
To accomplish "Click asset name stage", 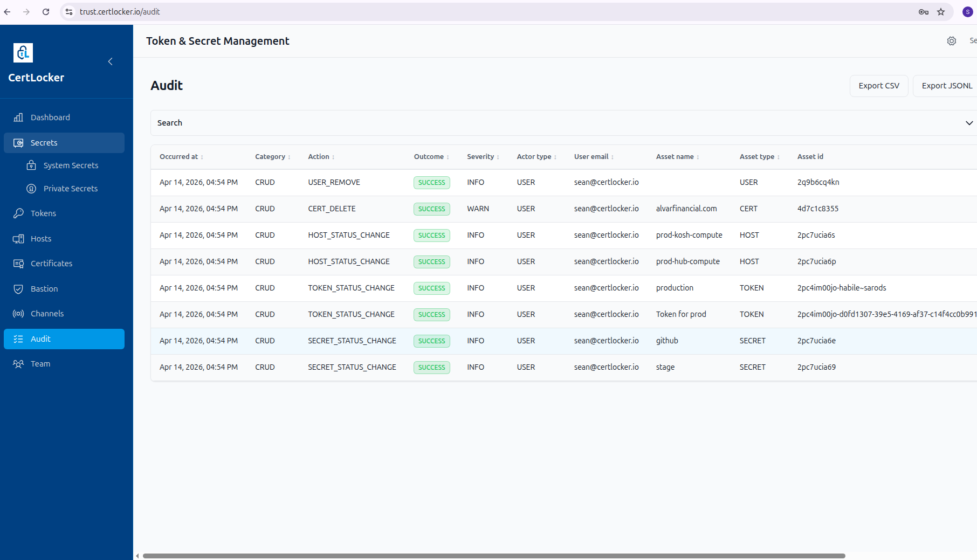I will [665, 367].
